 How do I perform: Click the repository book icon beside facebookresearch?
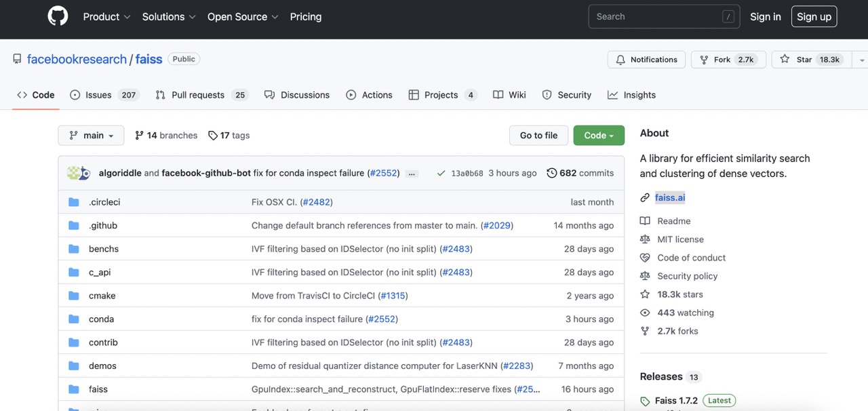[17, 59]
